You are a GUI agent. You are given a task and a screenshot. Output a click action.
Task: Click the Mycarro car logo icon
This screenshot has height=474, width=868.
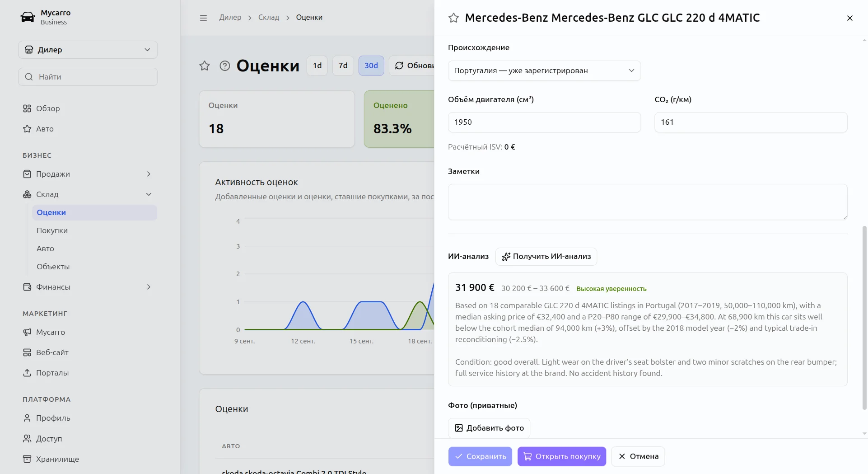[28, 17]
